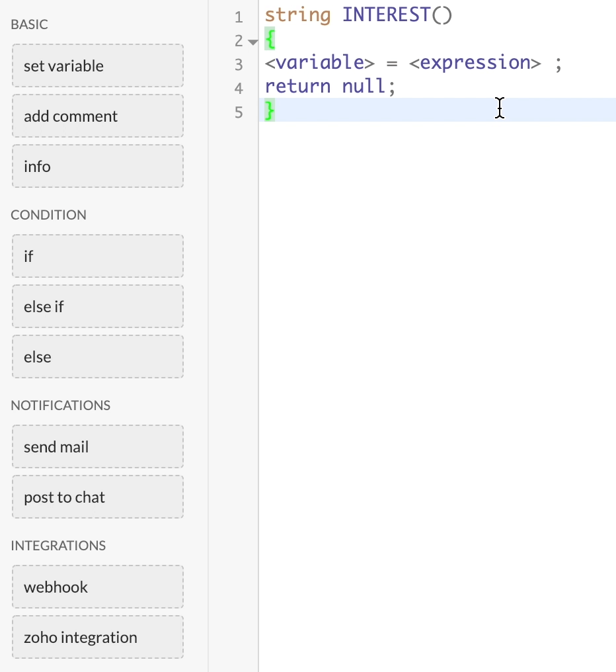Insert the 'if' condition block

(97, 257)
